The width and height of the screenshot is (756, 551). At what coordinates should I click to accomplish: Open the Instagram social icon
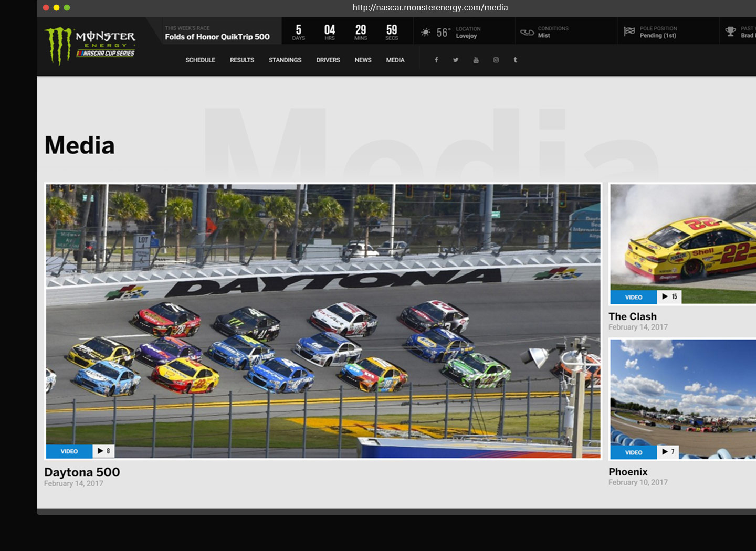496,60
